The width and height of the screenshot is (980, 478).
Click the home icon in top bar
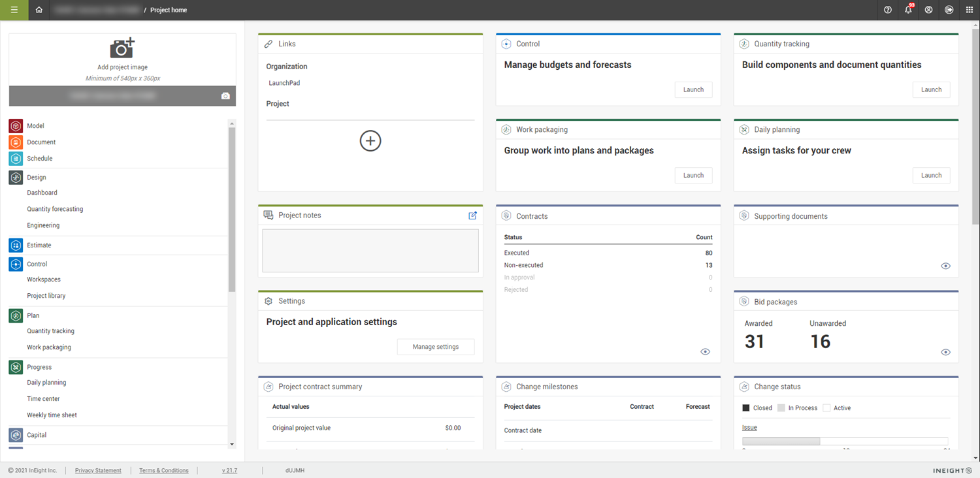pyautogui.click(x=39, y=10)
